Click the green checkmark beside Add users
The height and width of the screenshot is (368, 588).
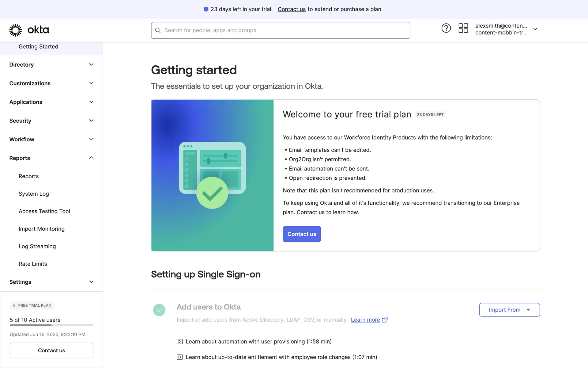(x=159, y=310)
